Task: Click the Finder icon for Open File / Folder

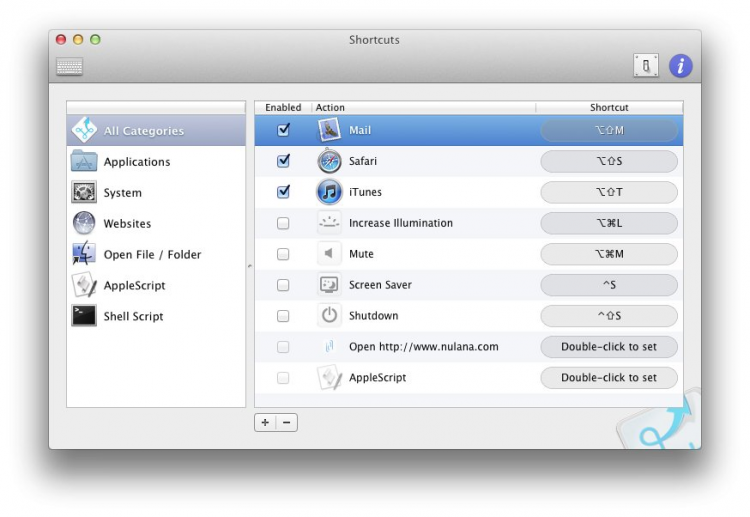Action: pyautogui.click(x=84, y=253)
